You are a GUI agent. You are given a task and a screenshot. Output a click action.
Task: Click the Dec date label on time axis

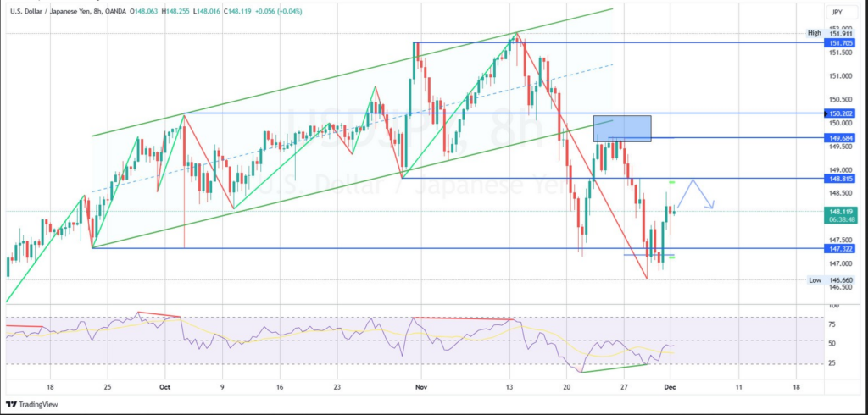tap(670, 385)
